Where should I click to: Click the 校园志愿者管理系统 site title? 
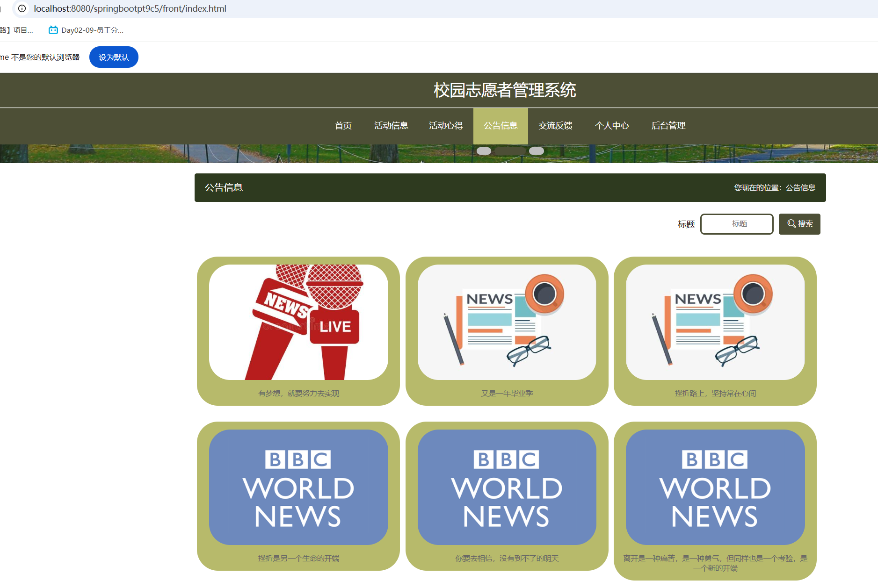click(x=505, y=90)
